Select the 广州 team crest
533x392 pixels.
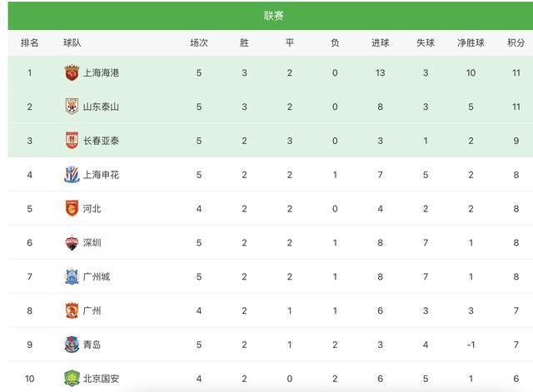click(72, 310)
